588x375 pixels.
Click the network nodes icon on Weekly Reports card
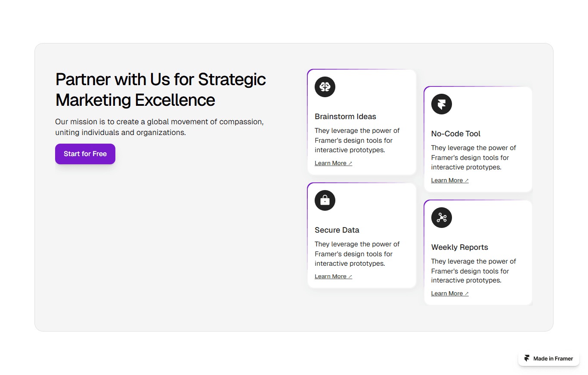[442, 218]
